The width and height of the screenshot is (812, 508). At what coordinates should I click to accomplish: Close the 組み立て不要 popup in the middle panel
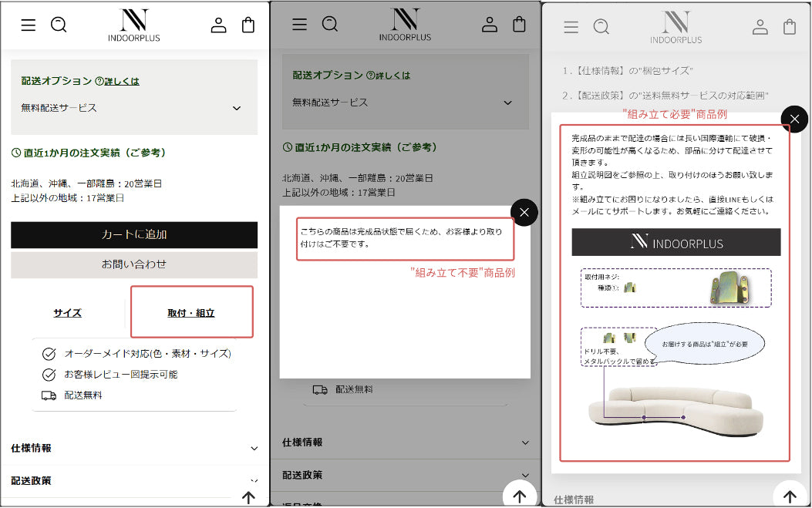(524, 212)
